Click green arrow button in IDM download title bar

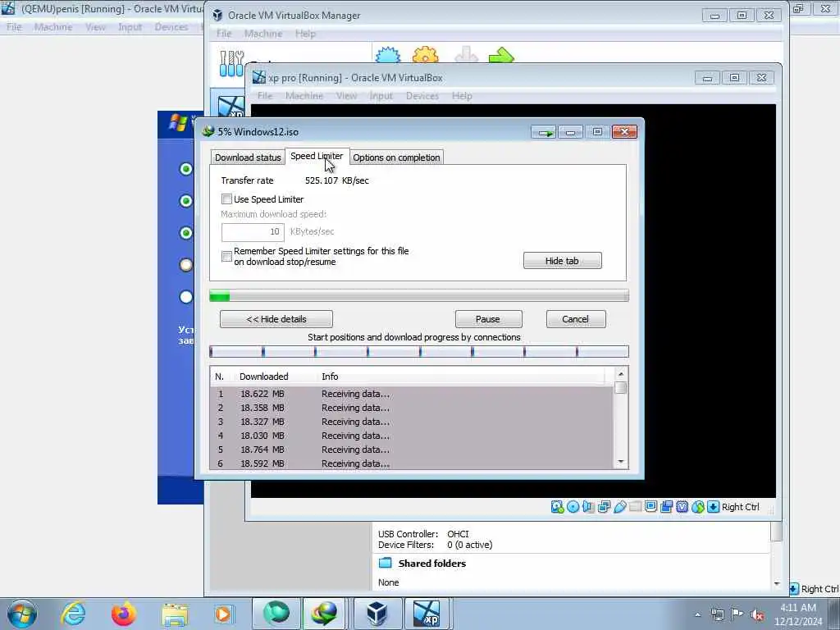tap(545, 132)
